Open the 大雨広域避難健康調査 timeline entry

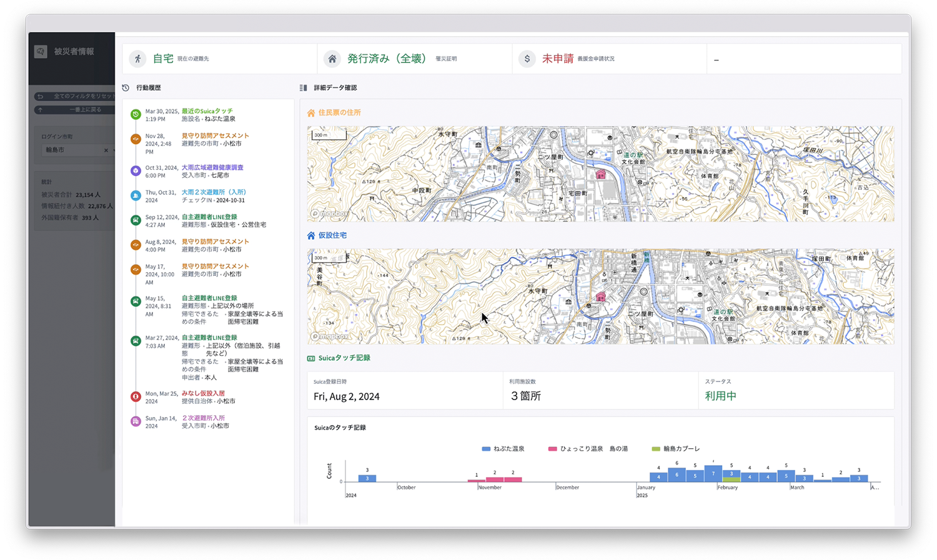(x=212, y=167)
